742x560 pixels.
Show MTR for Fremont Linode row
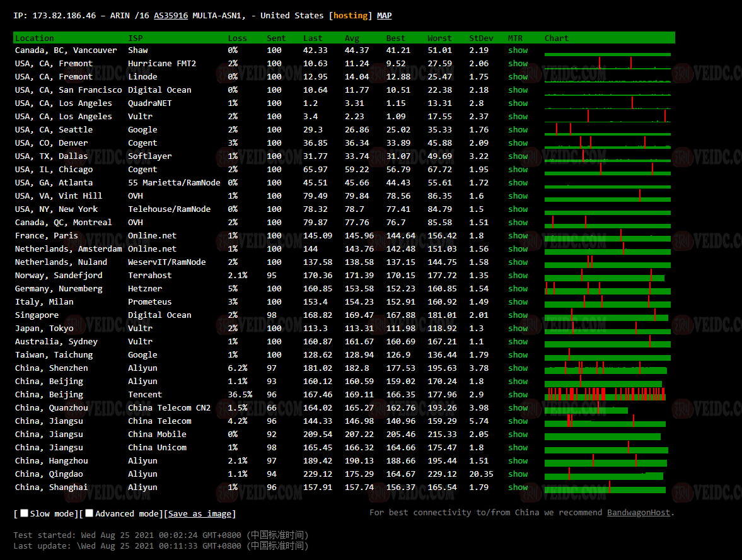click(518, 77)
